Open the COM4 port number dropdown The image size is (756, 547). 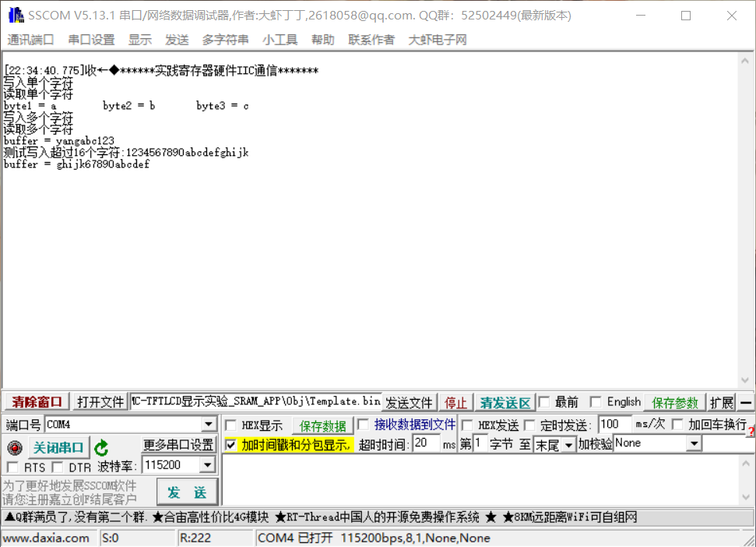[208, 424]
